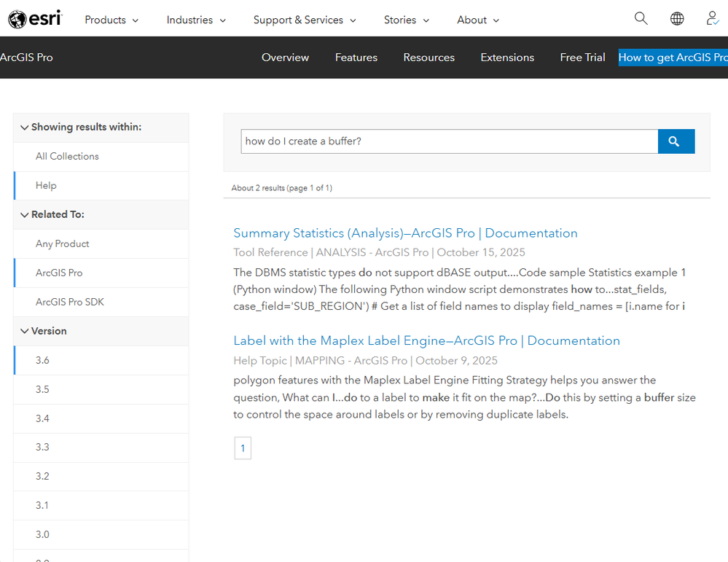
Task: Open the site search magnifier icon
Action: click(x=641, y=18)
